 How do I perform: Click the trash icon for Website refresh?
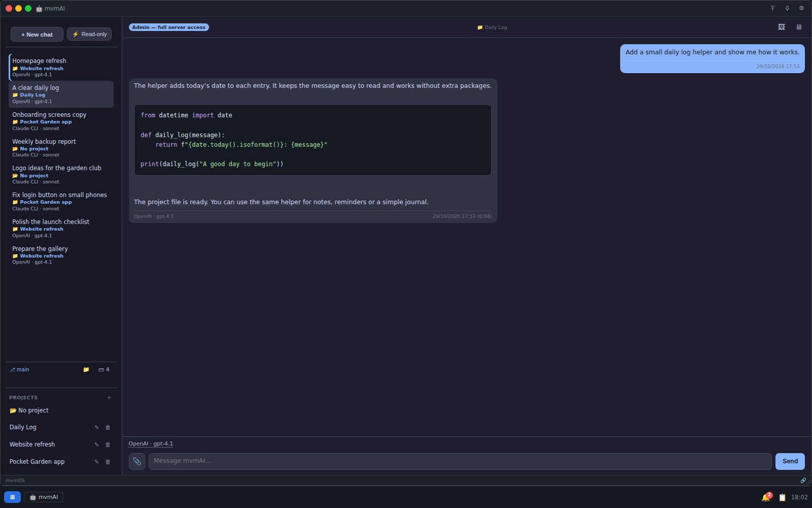tap(108, 444)
